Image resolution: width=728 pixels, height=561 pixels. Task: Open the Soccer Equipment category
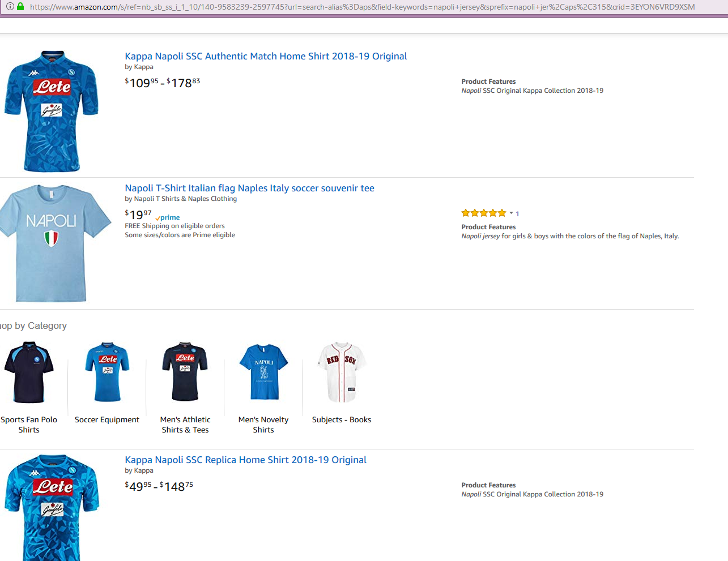pyautogui.click(x=107, y=419)
